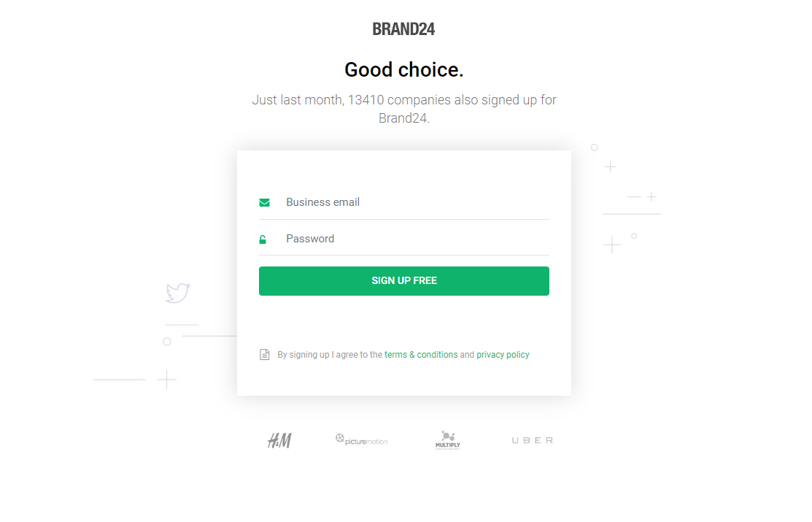Click the green envelope email icon
Screen dimensions: 812x522
(x=264, y=202)
